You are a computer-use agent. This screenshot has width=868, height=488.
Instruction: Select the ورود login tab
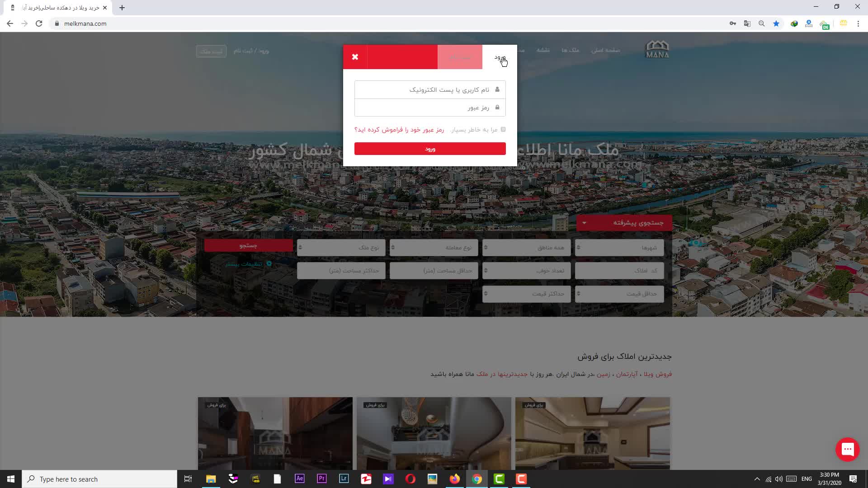tap(499, 57)
